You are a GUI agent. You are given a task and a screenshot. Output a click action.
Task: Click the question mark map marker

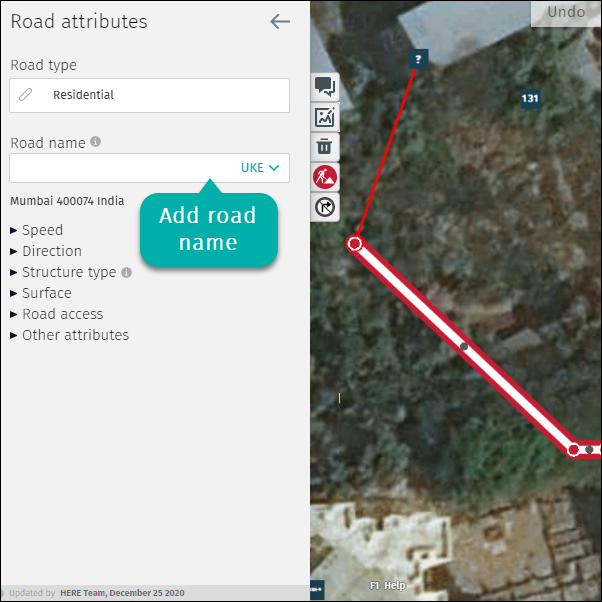pos(418,59)
